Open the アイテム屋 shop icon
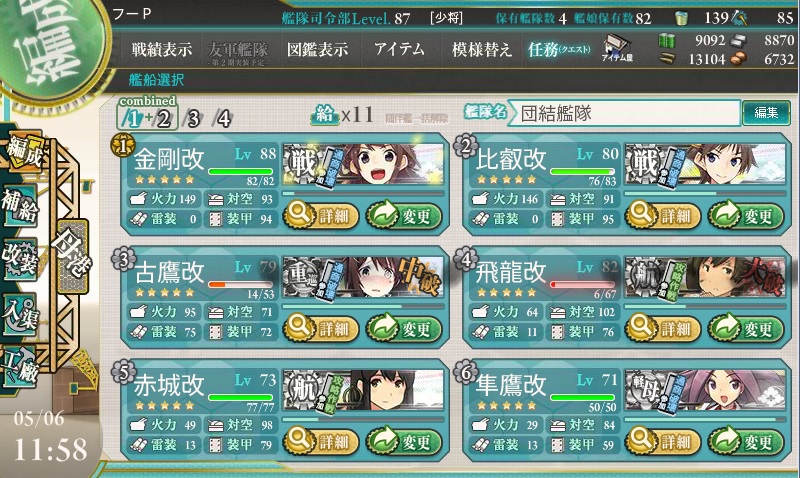Image resolution: width=800 pixels, height=478 pixels. click(617, 49)
